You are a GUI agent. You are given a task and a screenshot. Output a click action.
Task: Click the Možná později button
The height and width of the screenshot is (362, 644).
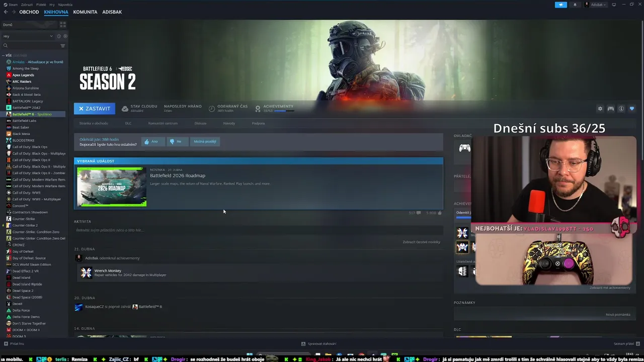coord(205,141)
